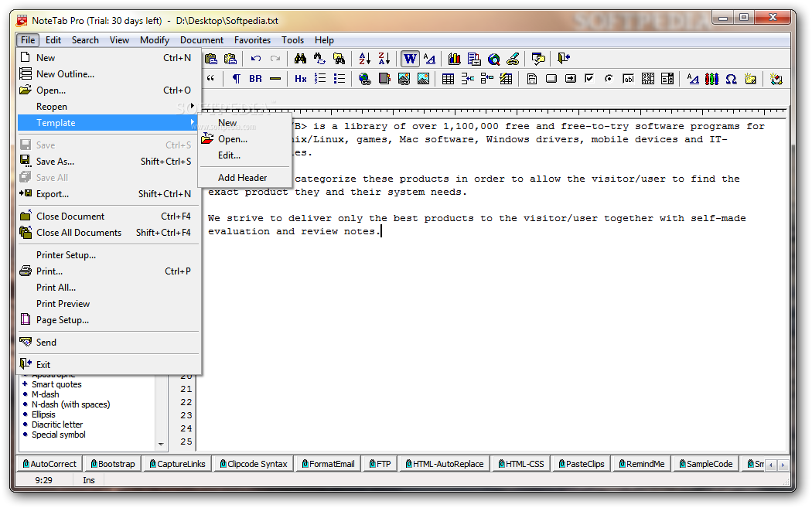
Task: Switch to HTML-CSS clipbar tab
Action: tap(521, 464)
